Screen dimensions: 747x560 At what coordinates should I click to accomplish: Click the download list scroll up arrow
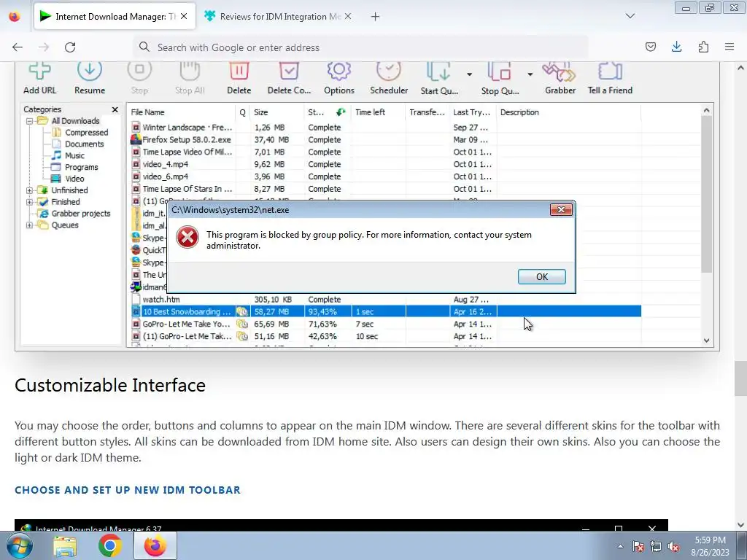[706, 111]
